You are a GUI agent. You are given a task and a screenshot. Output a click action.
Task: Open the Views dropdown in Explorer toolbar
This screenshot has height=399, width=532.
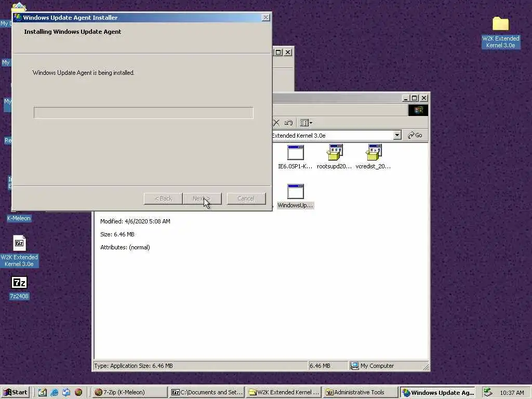pyautogui.click(x=306, y=123)
